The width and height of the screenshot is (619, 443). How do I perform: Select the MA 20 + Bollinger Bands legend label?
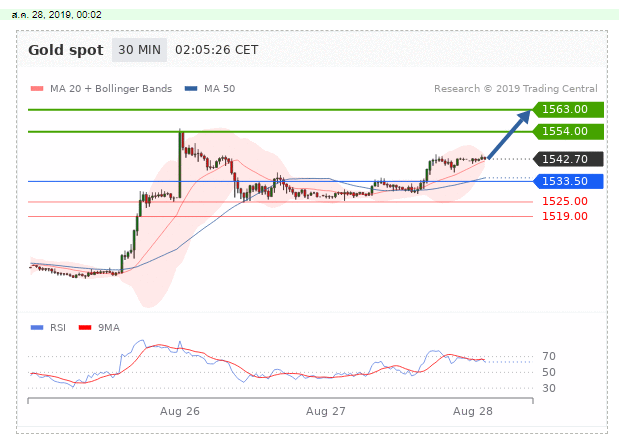point(111,88)
